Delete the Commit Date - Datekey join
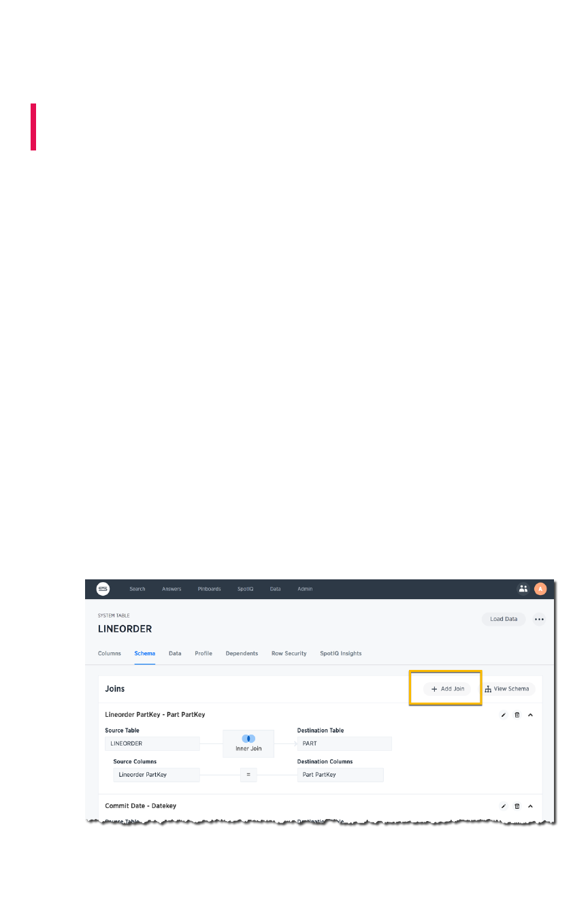The image size is (588, 915). 517,806
